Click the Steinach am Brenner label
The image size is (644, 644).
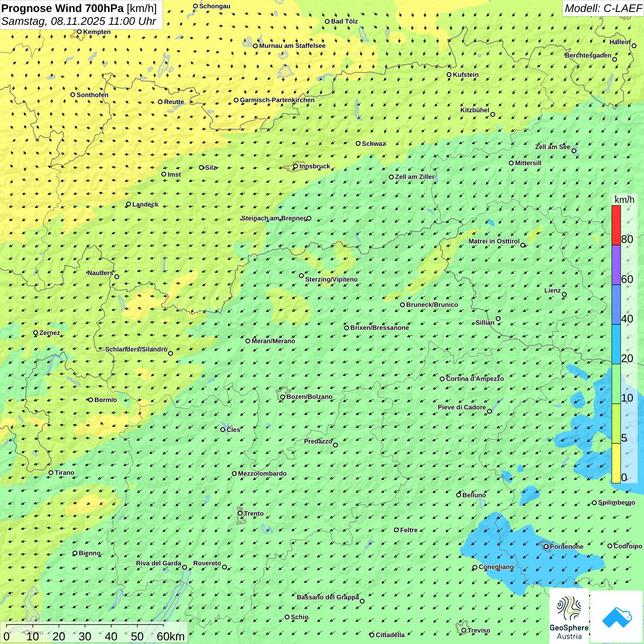(x=273, y=218)
